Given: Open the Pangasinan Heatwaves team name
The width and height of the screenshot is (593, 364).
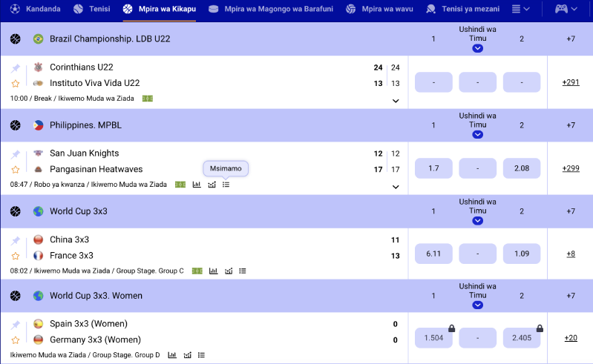Looking at the screenshot, I should [96, 169].
